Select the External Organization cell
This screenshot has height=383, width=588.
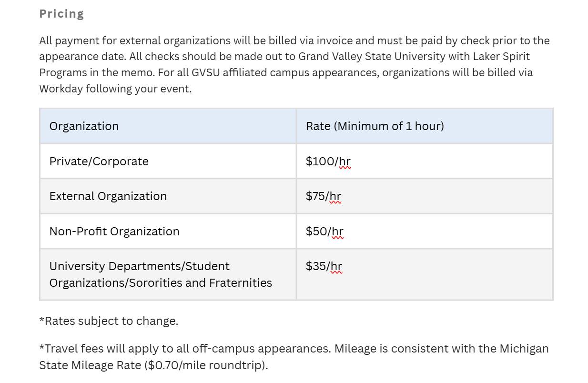(108, 196)
